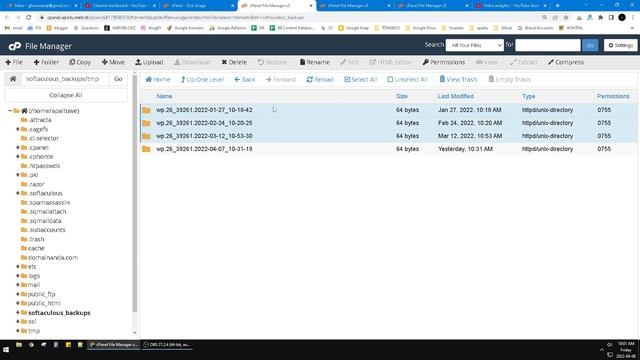640x360 pixels.
Task: Select folder wp.26_39261.2022-01-27_10-18-42
Action: [389, 110]
